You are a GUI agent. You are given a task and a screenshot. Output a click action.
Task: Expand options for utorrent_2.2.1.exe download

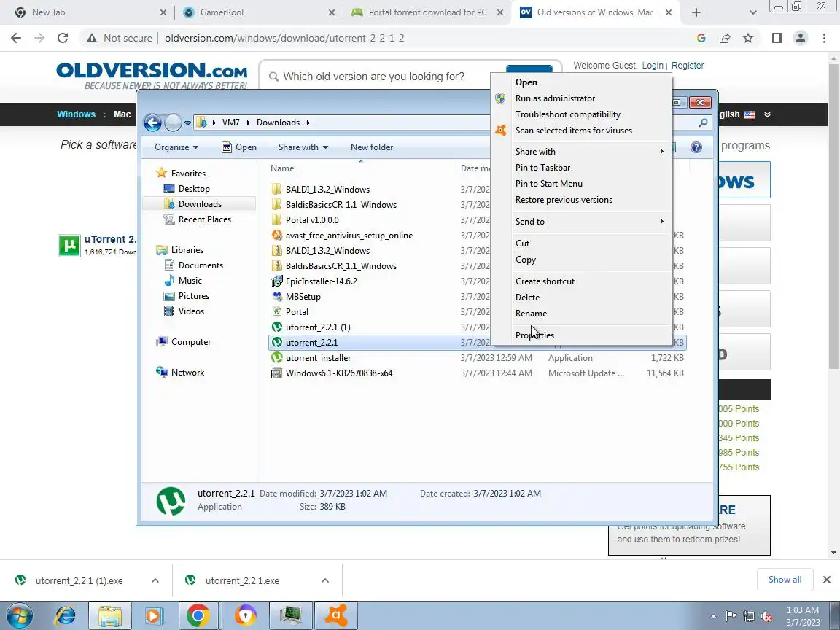(324, 580)
